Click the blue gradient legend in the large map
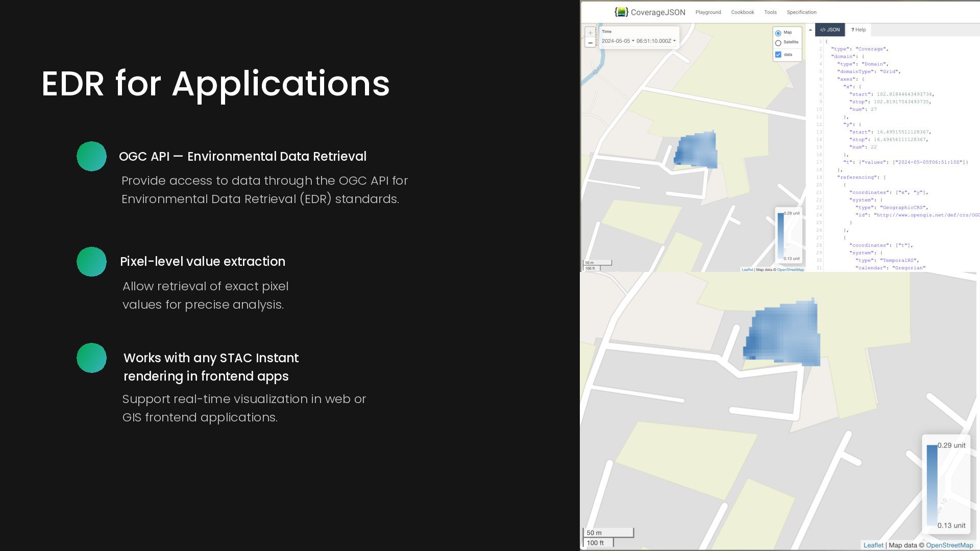The height and width of the screenshot is (551, 980). pyautogui.click(x=932, y=485)
